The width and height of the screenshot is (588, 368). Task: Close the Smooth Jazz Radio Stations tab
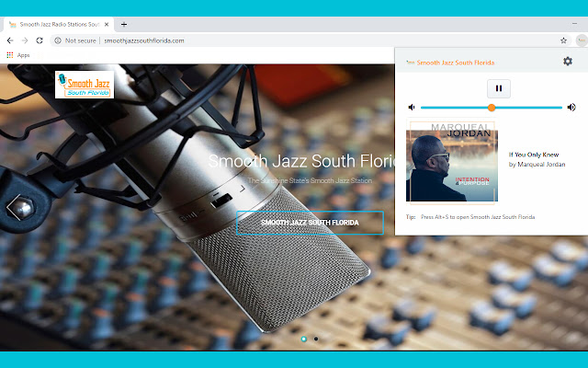point(107,25)
